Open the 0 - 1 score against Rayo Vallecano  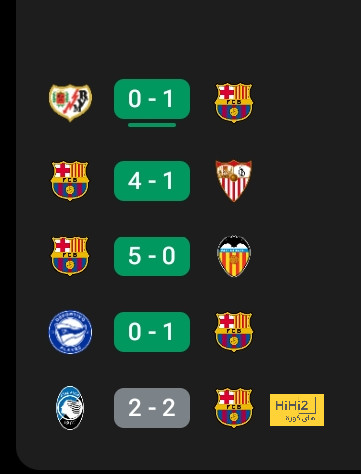click(x=152, y=99)
